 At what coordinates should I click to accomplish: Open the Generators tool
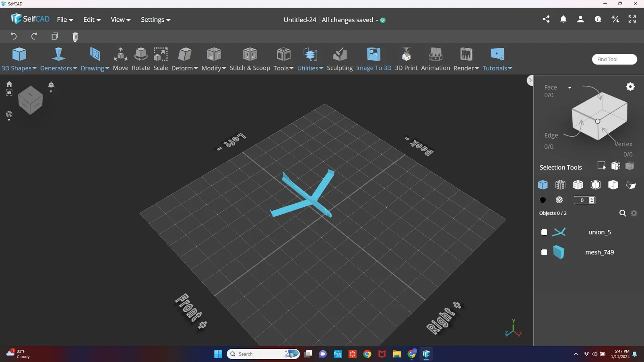click(x=59, y=54)
